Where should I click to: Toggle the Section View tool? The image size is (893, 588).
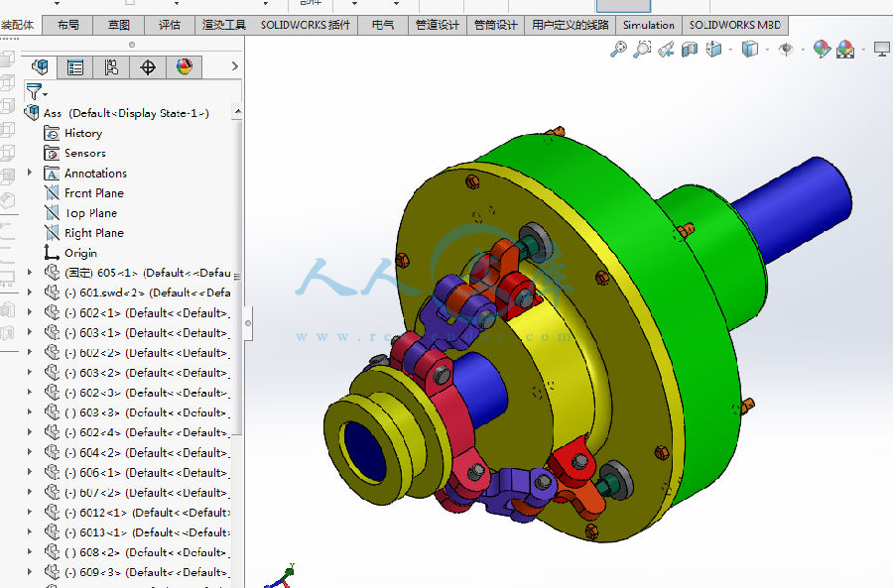(x=690, y=50)
